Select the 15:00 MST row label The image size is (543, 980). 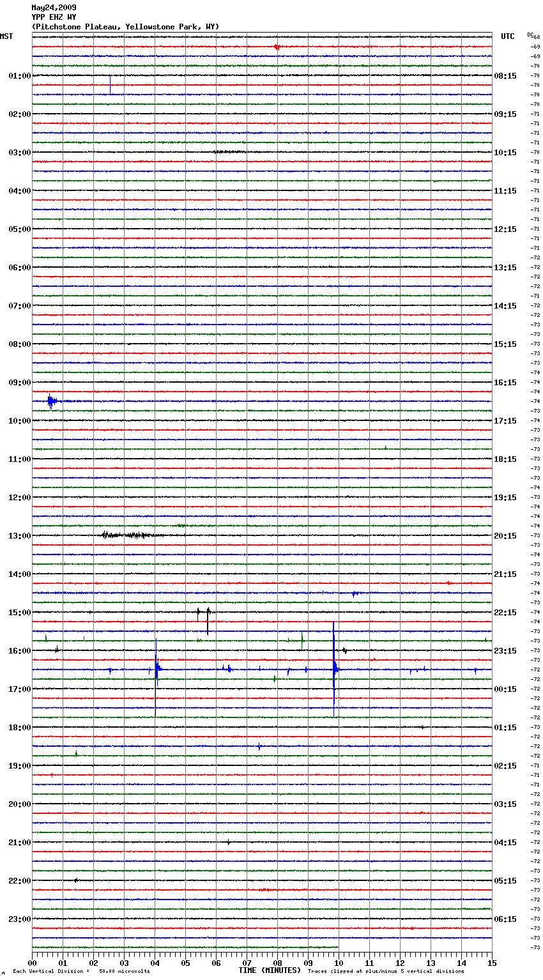20,613
